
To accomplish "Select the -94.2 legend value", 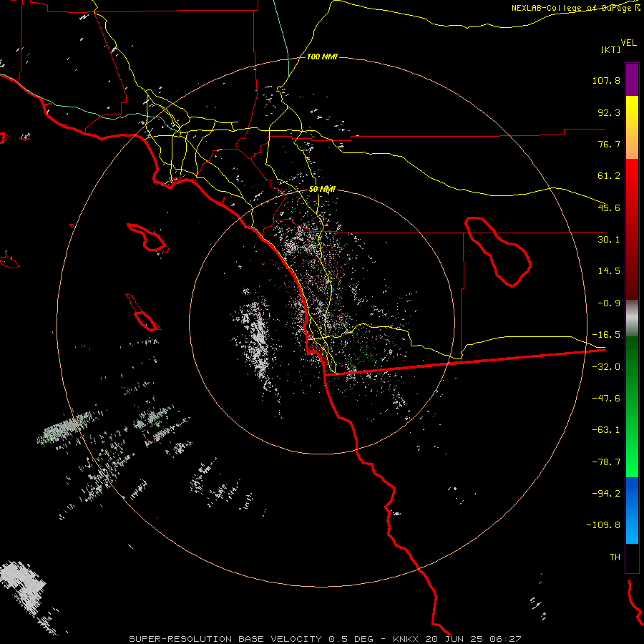I will pyautogui.click(x=606, y=493).
